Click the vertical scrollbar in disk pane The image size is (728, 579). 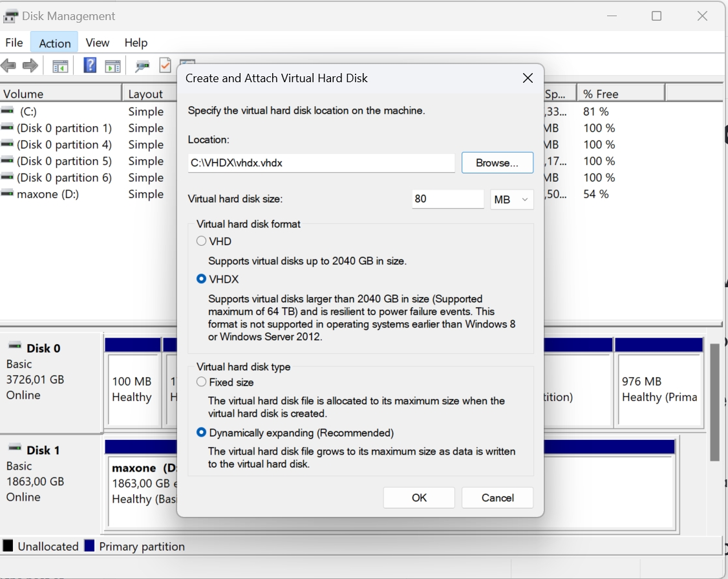715,401
